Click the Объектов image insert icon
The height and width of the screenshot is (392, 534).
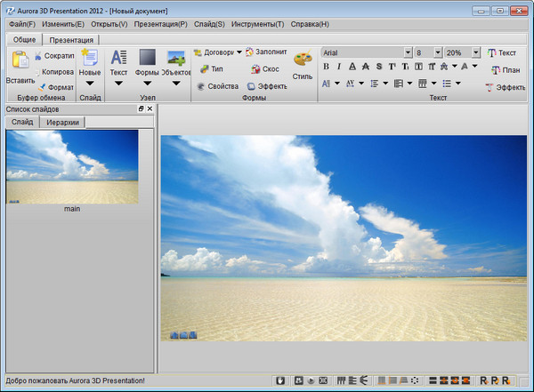pyautogui.click(x=175, y=59)
